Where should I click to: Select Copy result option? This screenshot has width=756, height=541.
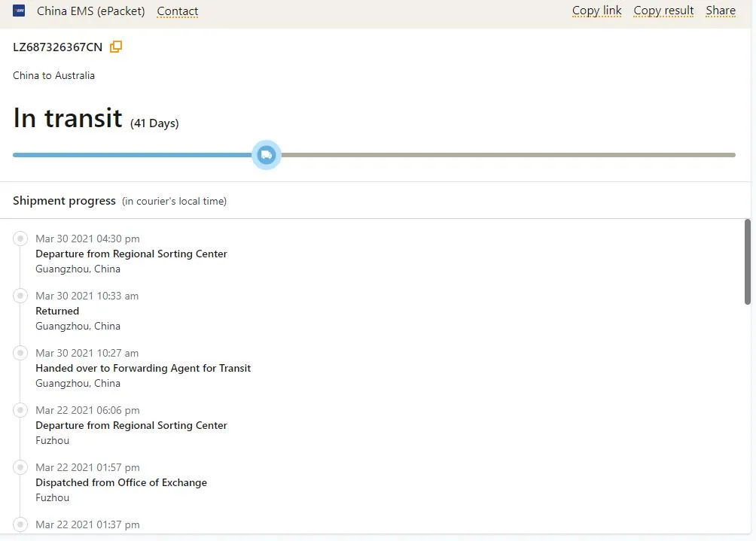(663, 11)
